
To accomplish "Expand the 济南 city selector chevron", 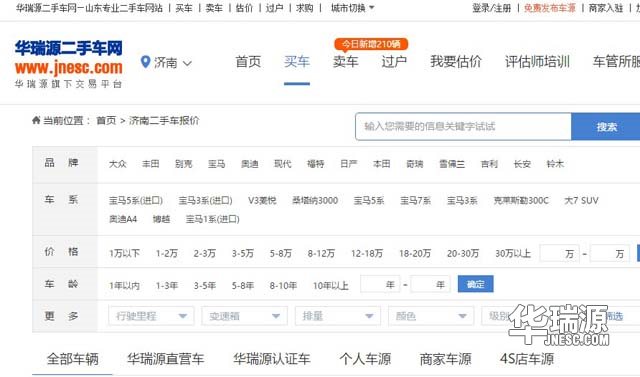I will pos(187,63).
